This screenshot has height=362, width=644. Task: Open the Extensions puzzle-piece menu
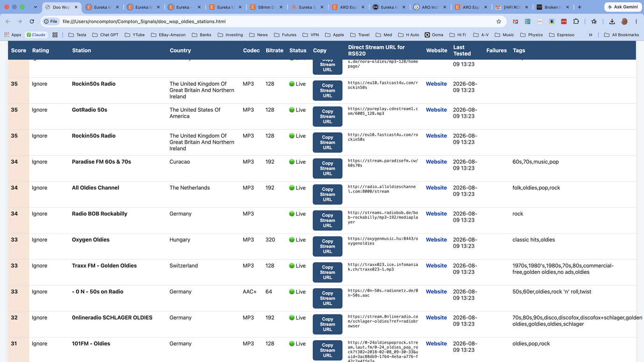[576, 21]
